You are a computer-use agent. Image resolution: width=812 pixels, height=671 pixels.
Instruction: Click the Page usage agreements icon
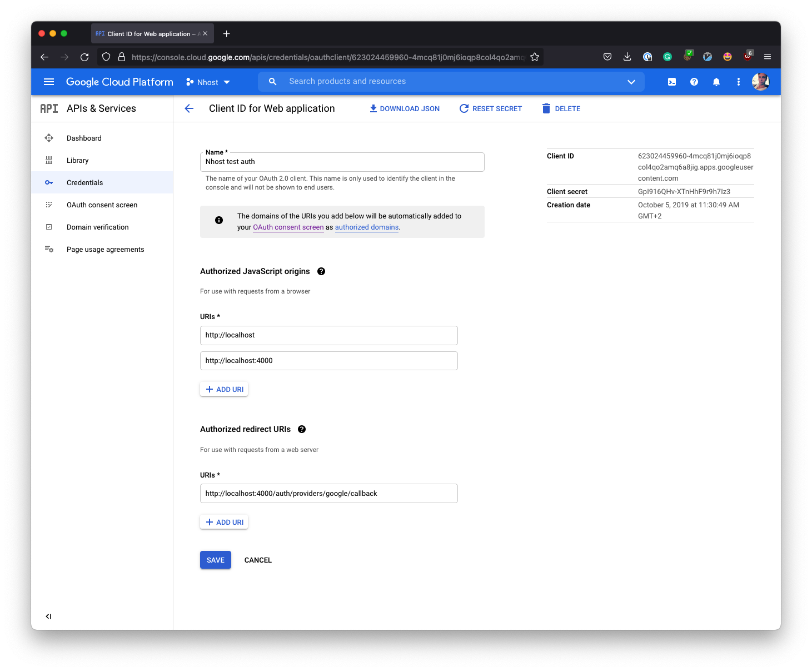pyautogui.click(x=49, y=249)
